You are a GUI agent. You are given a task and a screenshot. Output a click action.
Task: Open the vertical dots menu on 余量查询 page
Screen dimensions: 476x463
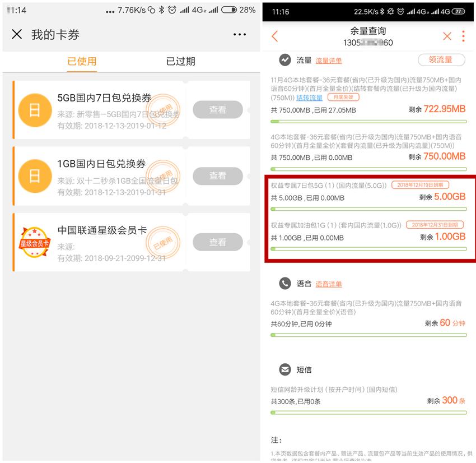[464, 36]
